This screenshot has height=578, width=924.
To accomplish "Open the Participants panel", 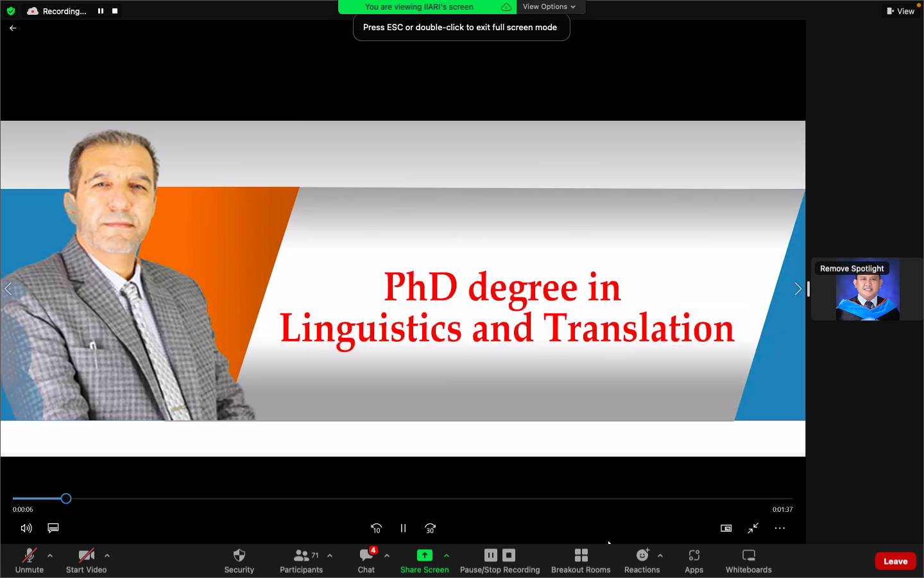I will [301, 556].
